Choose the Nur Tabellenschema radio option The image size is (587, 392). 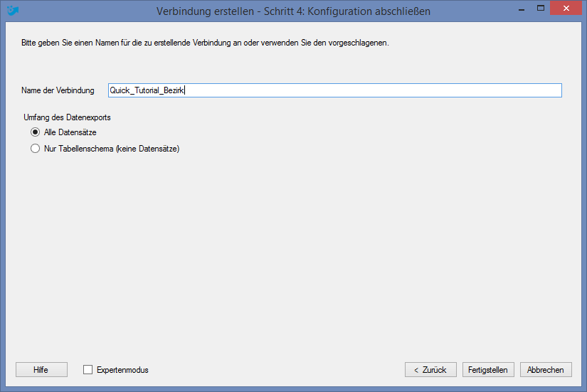click(35, 149)
